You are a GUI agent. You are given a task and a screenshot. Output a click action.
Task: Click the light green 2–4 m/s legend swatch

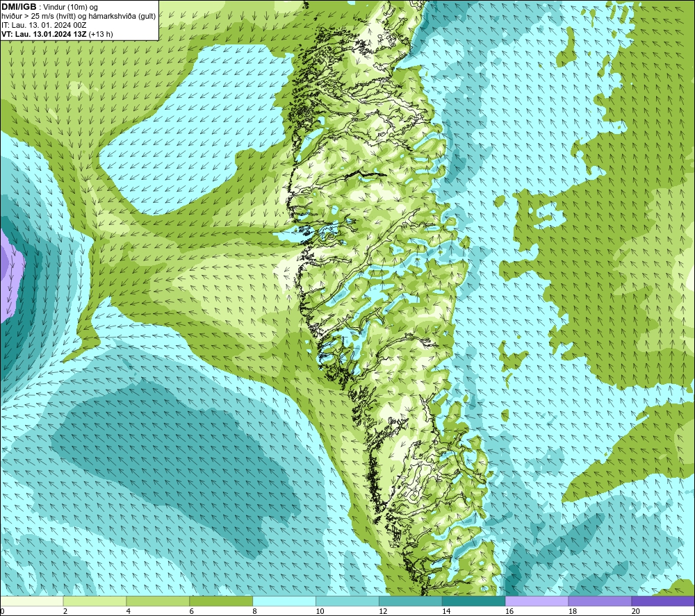95,601
